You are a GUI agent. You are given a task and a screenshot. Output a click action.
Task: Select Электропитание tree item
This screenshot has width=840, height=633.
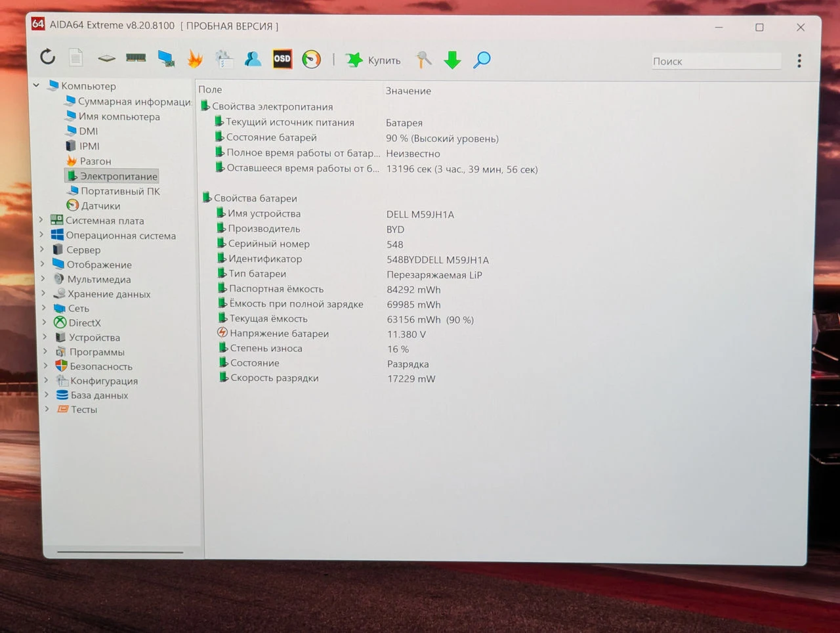(112, 176)
